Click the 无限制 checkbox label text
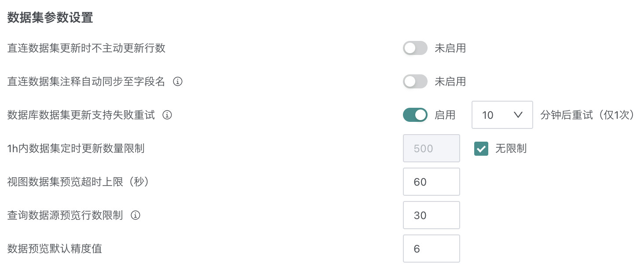The width and height of the screenshot is (644, 278). click(x=511, y=149)
